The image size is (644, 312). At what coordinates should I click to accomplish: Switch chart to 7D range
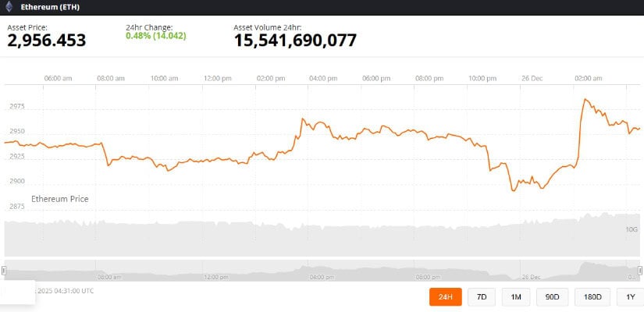click(x=482, y=296)
